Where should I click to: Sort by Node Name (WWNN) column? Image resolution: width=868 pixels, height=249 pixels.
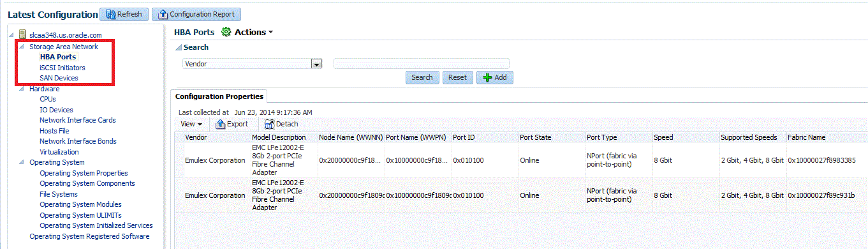[351, 137]
